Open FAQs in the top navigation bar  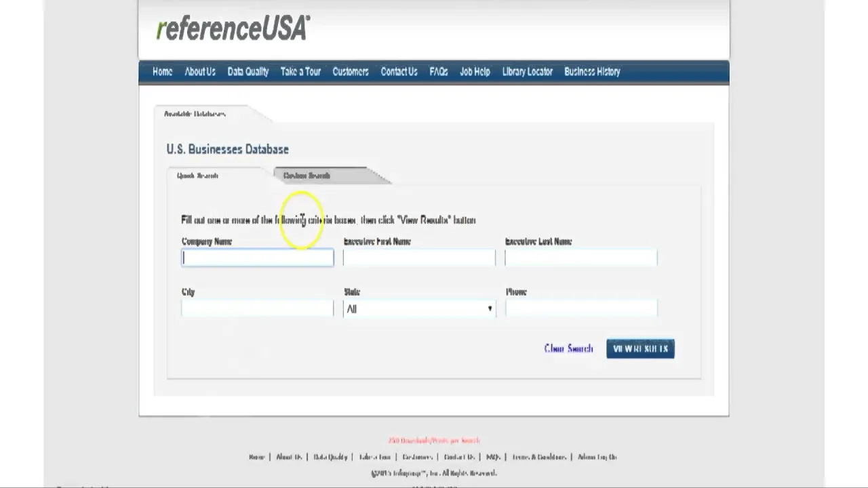[439, 71]
